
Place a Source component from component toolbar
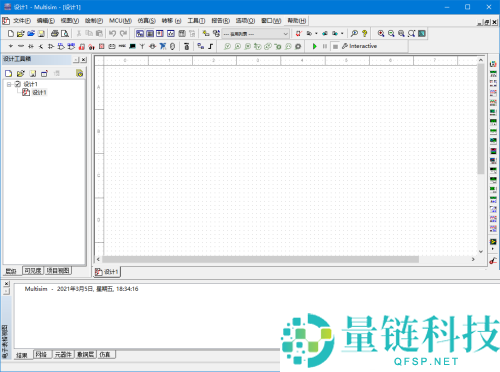point(11,46)
